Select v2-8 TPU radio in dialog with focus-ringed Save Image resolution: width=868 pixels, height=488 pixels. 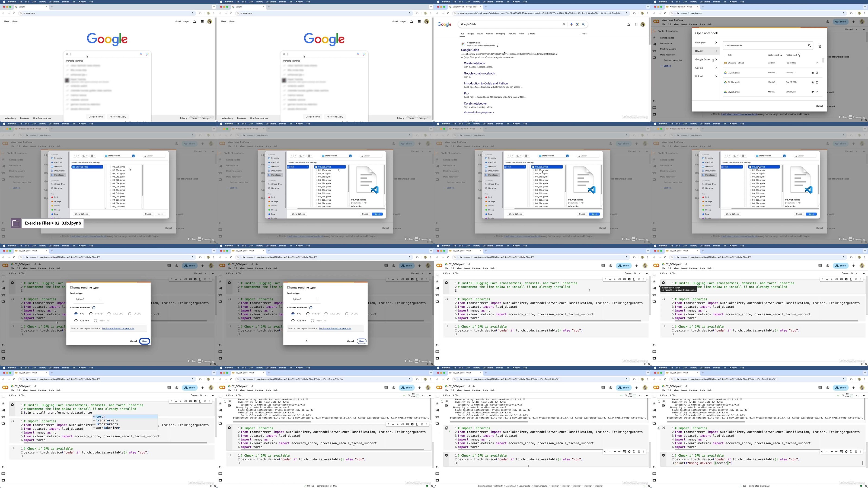pos(76,321)
